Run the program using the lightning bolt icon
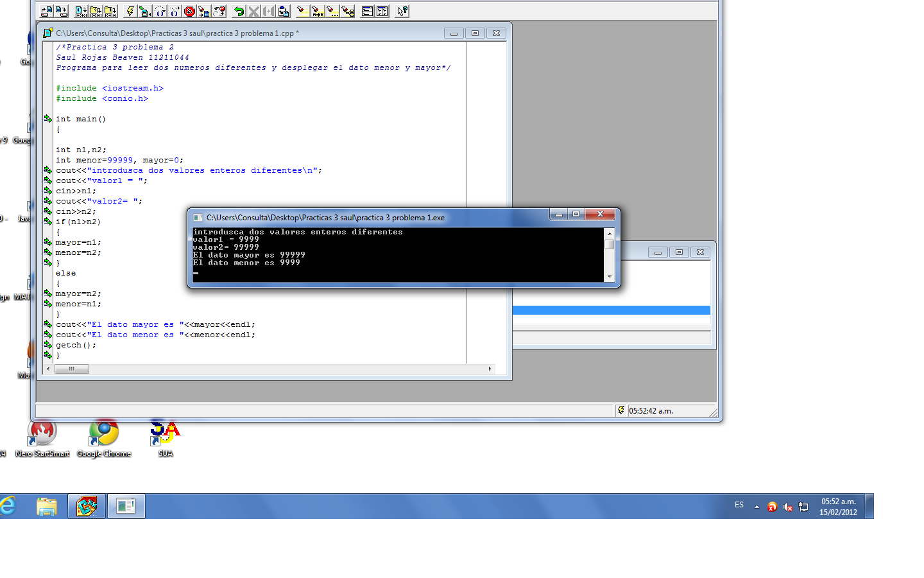Image resolution: width=924 pixels, height=578 pixels. tap(130, 11)
